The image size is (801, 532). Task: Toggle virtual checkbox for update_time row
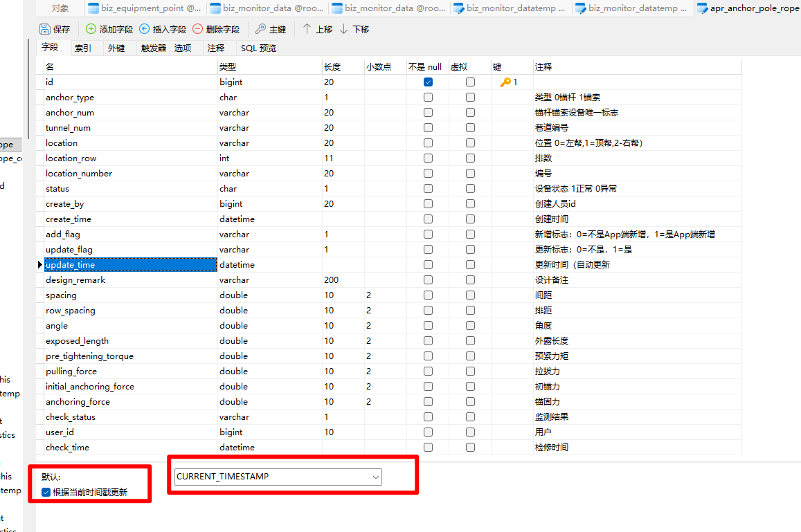471,265
